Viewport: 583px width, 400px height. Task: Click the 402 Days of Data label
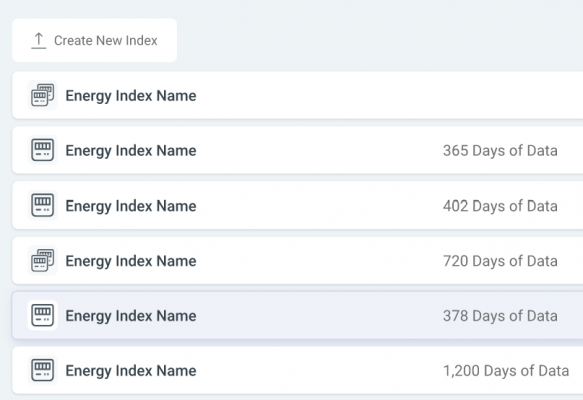coord(500,206)
